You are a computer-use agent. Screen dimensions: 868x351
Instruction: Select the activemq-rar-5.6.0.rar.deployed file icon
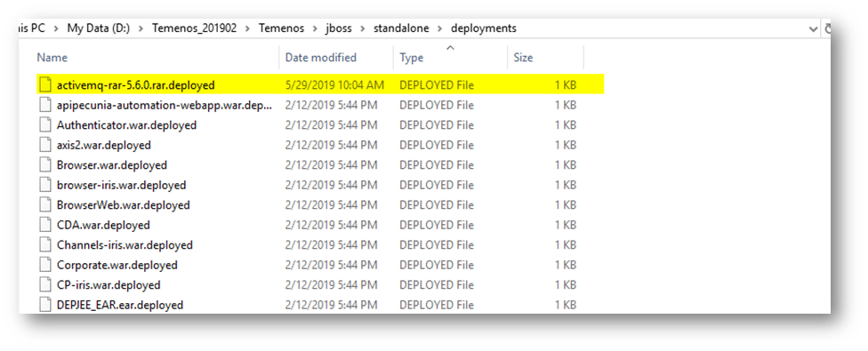45,85
